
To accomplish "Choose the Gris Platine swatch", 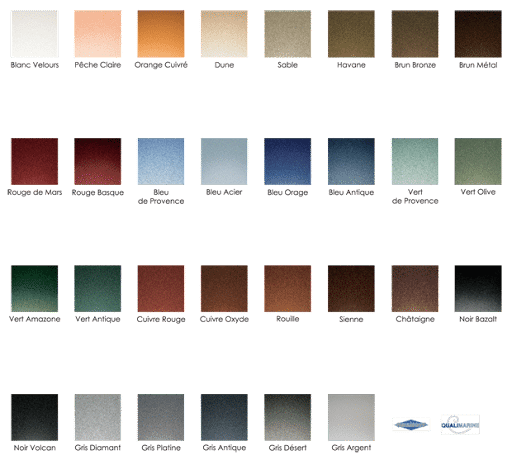I will pos(161,417).
